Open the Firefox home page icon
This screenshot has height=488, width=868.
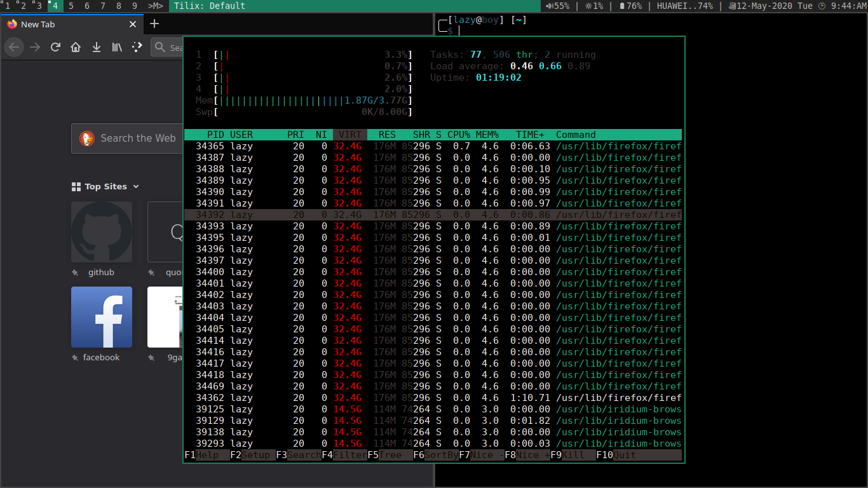pos(76,47)
